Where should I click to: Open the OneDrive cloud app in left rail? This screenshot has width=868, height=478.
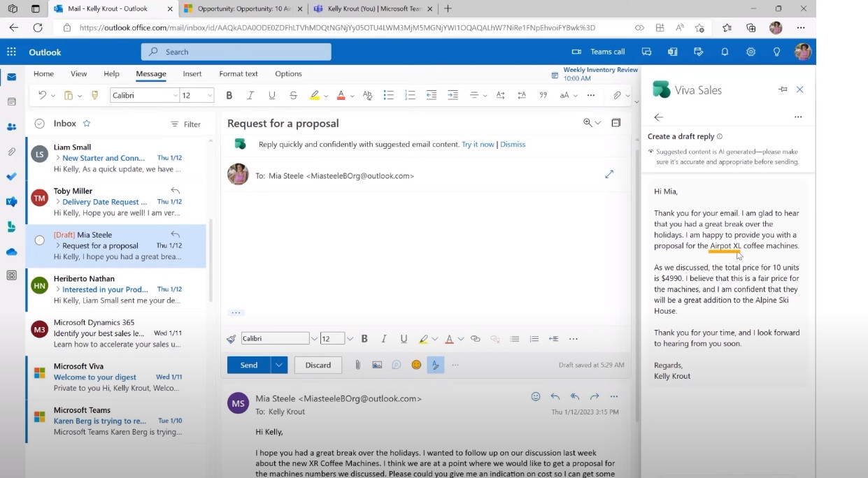[x=11, y=252]
